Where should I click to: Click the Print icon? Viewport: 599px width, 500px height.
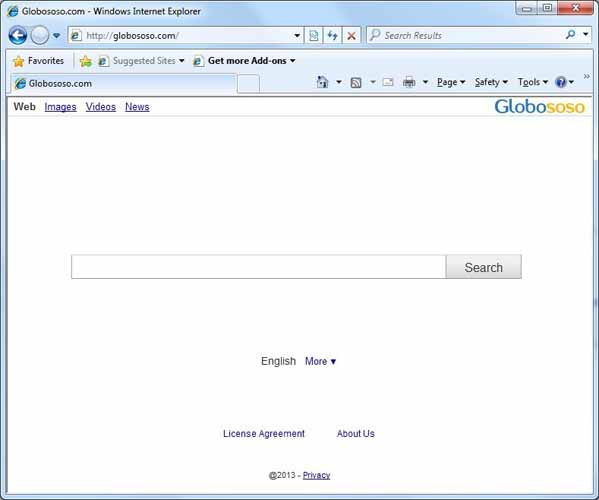click(x=409, y=82)
